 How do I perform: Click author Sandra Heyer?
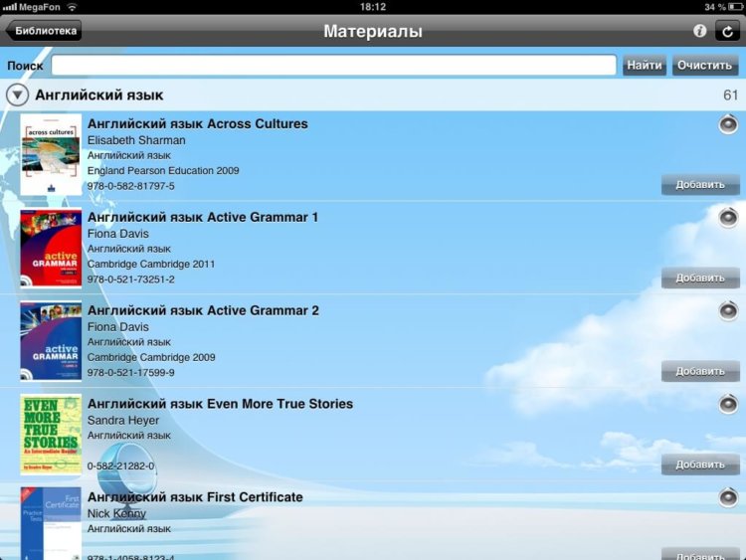(123, 420)
